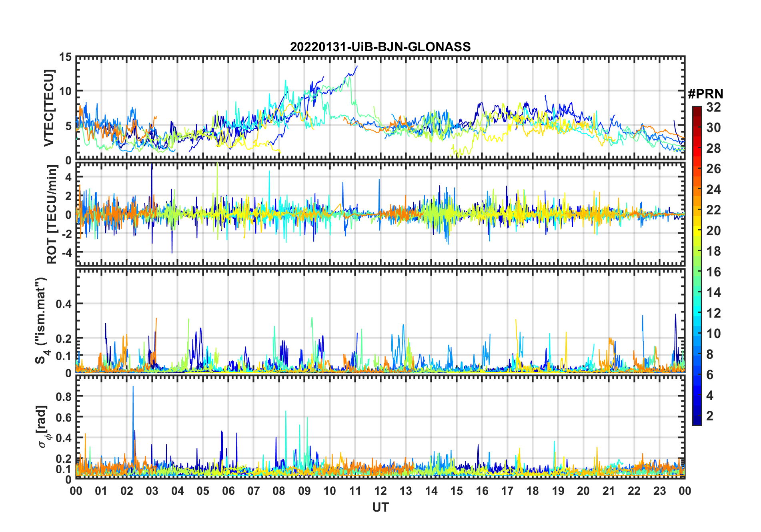Select the 14 tick on PRN colorbar
This screenshot has width=761, height=532.
point(713,292)
